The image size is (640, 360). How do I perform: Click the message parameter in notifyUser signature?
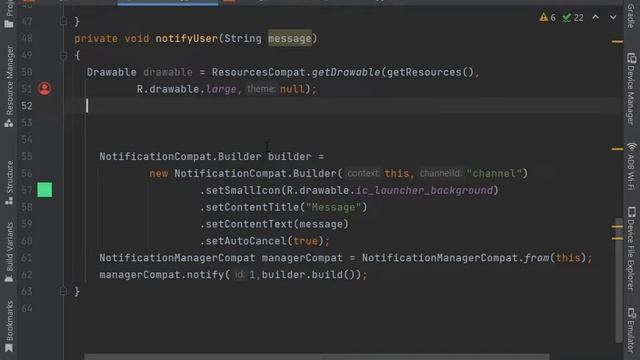(290, 38)
